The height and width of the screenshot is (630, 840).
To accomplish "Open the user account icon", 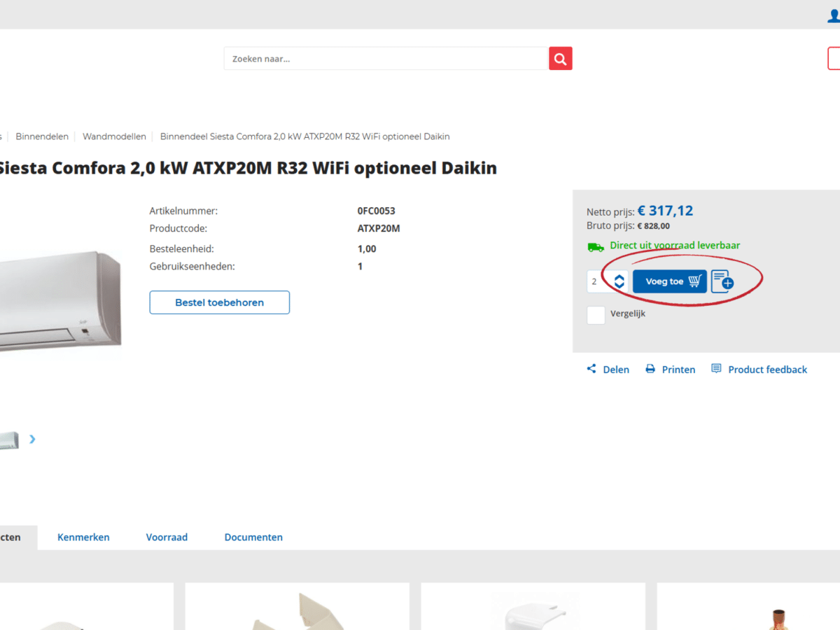I will (x=833, y=15).
